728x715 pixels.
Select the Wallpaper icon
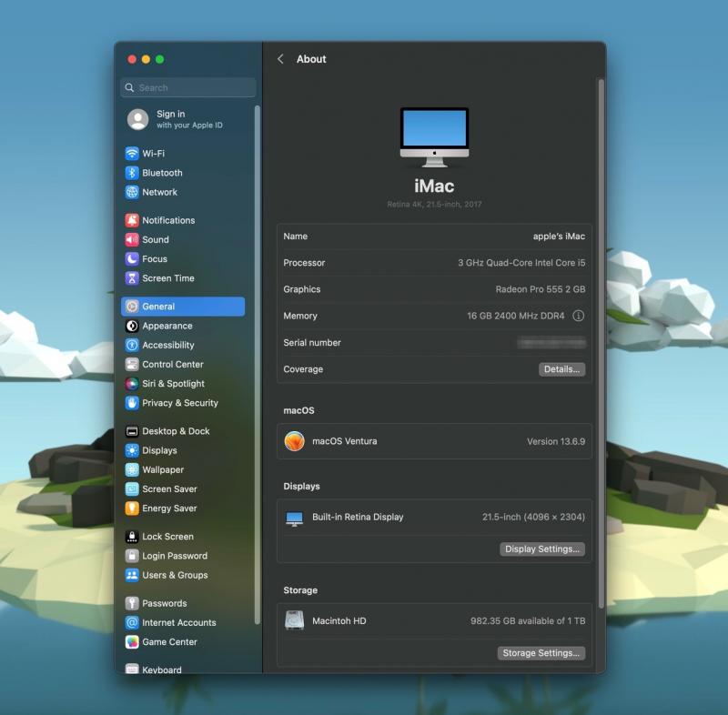point(132,469)
